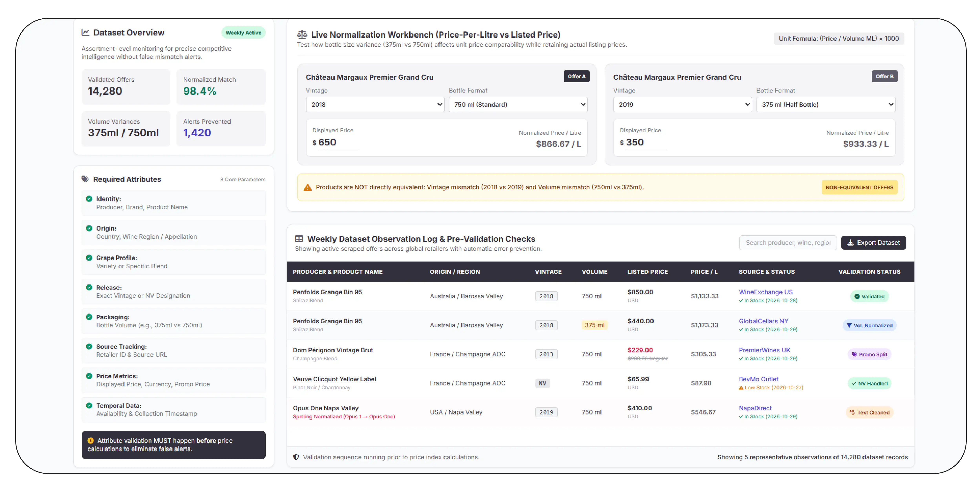Viewport: 980px width, 486px height.
Task: Open the BevMo Outlet source link
Action: point(758,379)
